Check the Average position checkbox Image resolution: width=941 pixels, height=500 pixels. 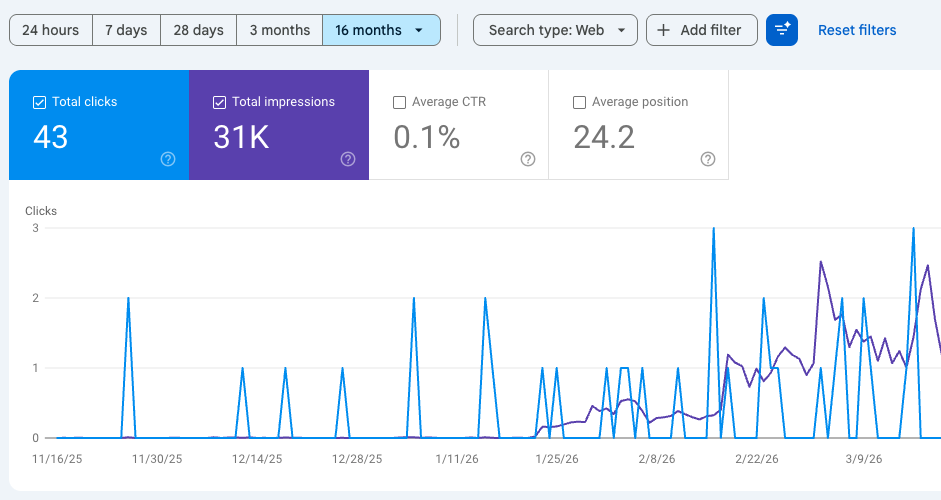pos(579,103)
